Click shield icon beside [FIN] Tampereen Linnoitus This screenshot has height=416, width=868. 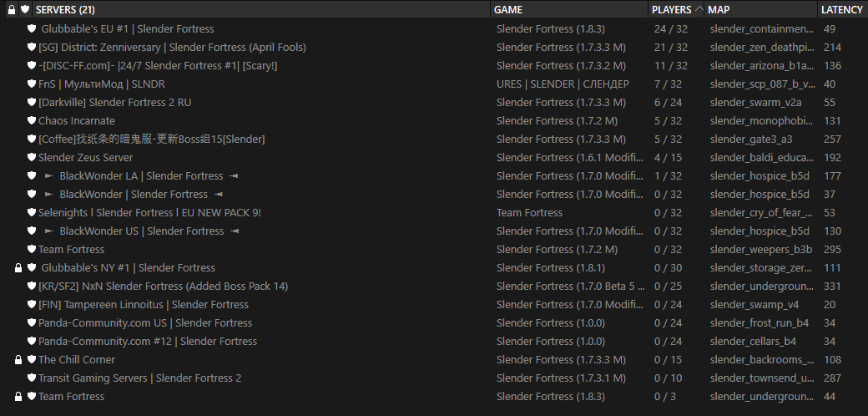(32, 304)
